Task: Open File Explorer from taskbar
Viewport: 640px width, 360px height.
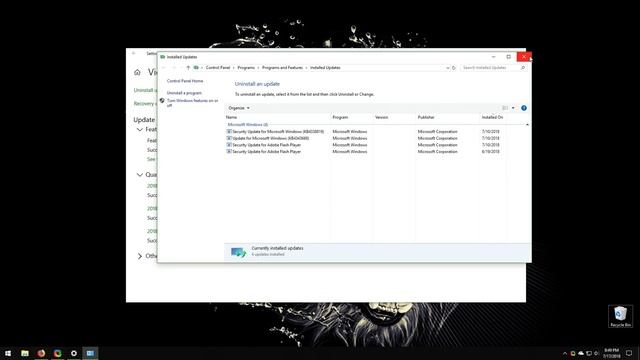Action: tap(25, 353)
